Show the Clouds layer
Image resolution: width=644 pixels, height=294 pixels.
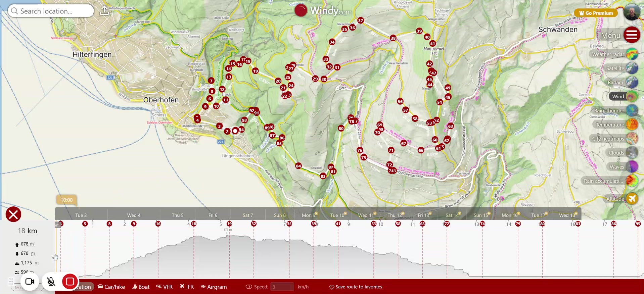coord(632,153)
